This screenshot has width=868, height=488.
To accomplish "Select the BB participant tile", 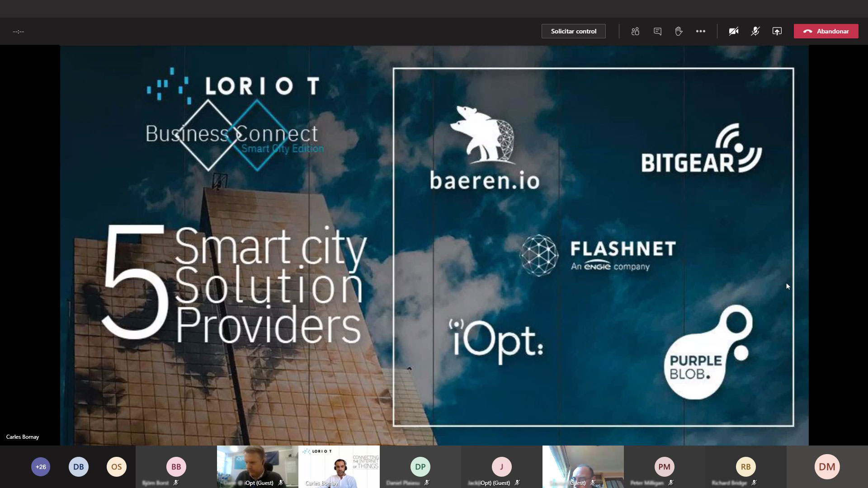I will click(176, 467).
